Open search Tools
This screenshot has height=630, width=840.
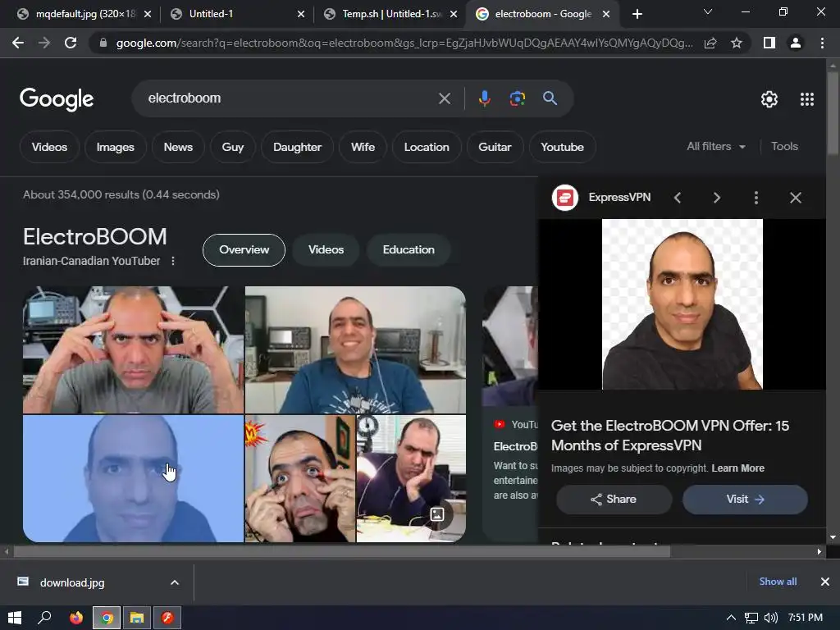click(784, 146)
